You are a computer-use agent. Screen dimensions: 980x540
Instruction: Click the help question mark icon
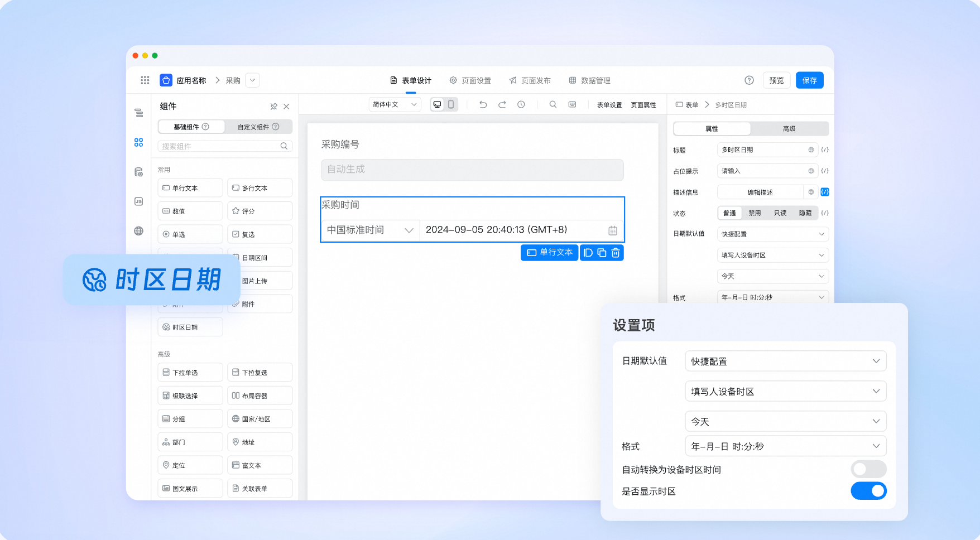(749, 80)
